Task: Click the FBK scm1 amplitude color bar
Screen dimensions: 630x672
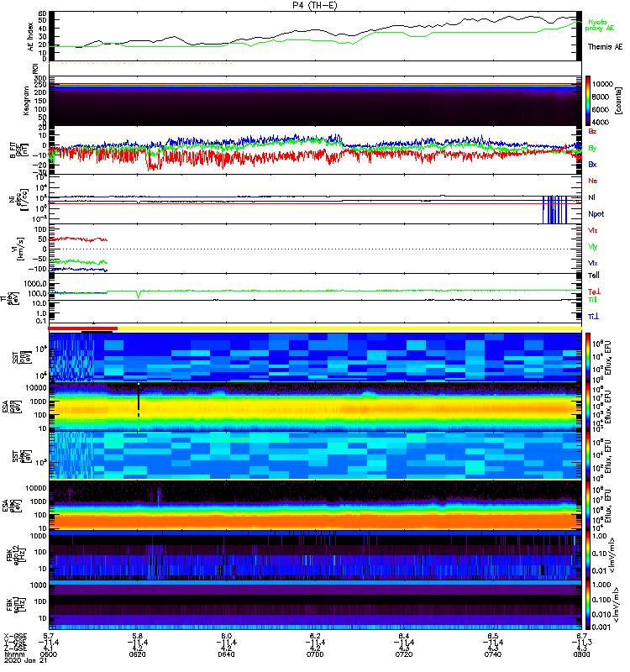Action: pos(588,605)
